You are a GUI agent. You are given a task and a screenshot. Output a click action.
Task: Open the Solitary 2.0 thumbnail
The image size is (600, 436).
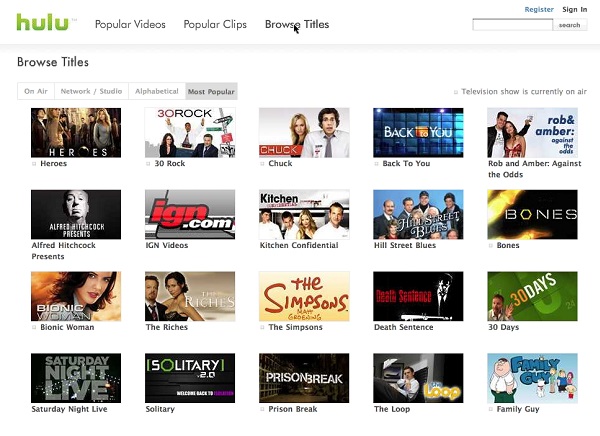pos(190,378)
